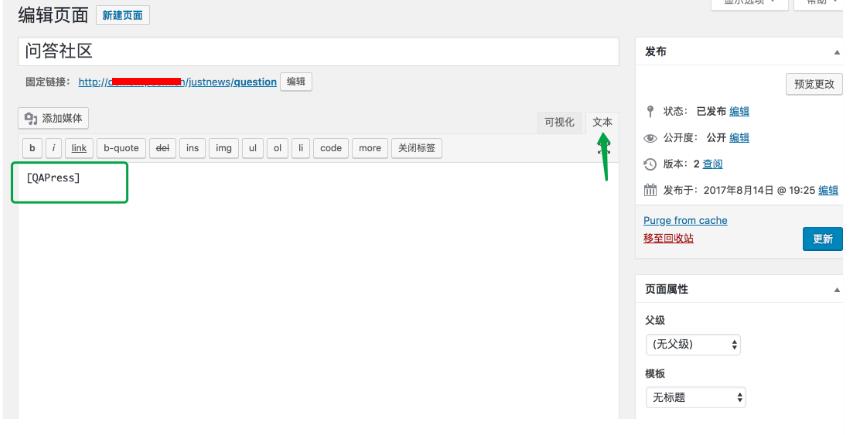Click the 页面属性 panel heading
The width and height of the screenshot is (867, 435).
click(666, 290)
